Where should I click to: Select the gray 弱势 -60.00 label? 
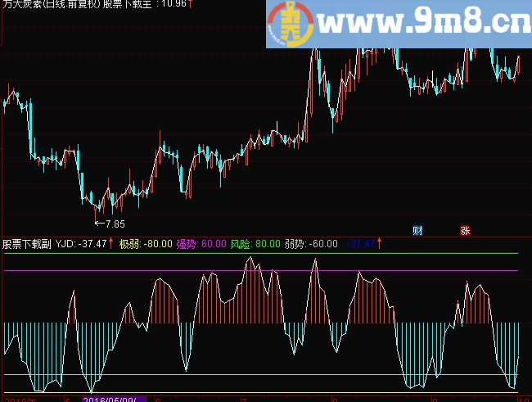[311, 244]
